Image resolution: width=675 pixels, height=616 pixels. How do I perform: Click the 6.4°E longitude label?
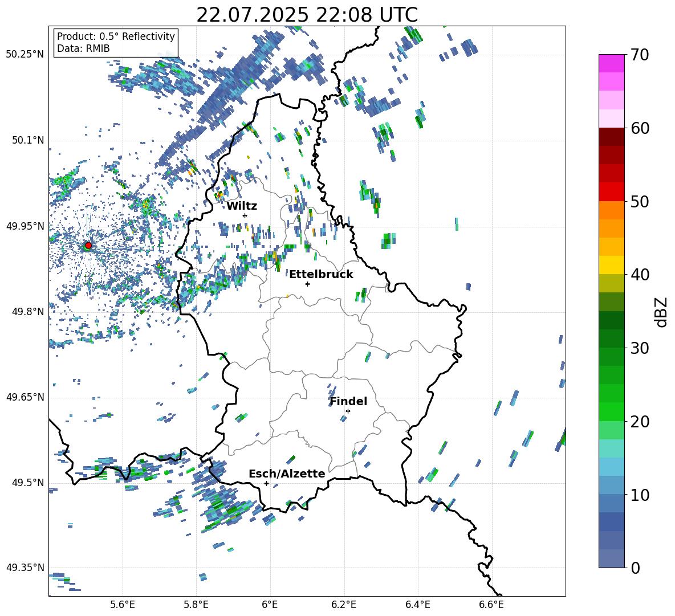pos(417,605)
